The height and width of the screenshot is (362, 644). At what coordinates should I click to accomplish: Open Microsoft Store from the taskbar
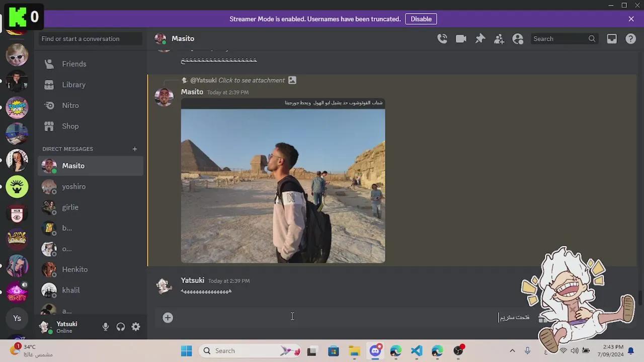[x=334, y=351]
